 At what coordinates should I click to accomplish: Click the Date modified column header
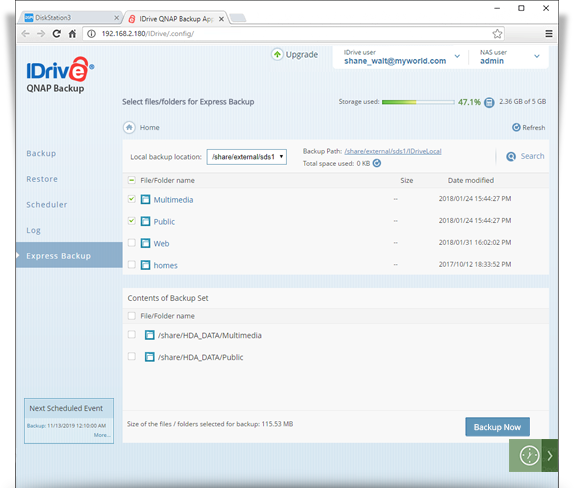471,180
